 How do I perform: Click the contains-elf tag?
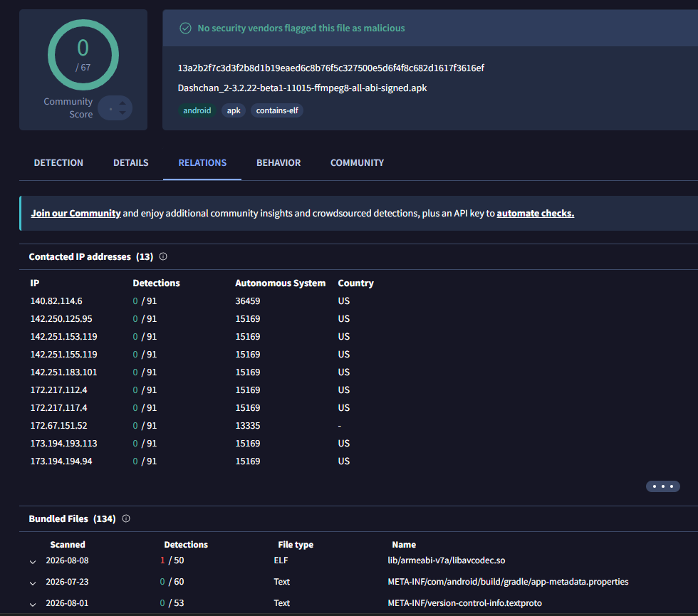point(277,110)
